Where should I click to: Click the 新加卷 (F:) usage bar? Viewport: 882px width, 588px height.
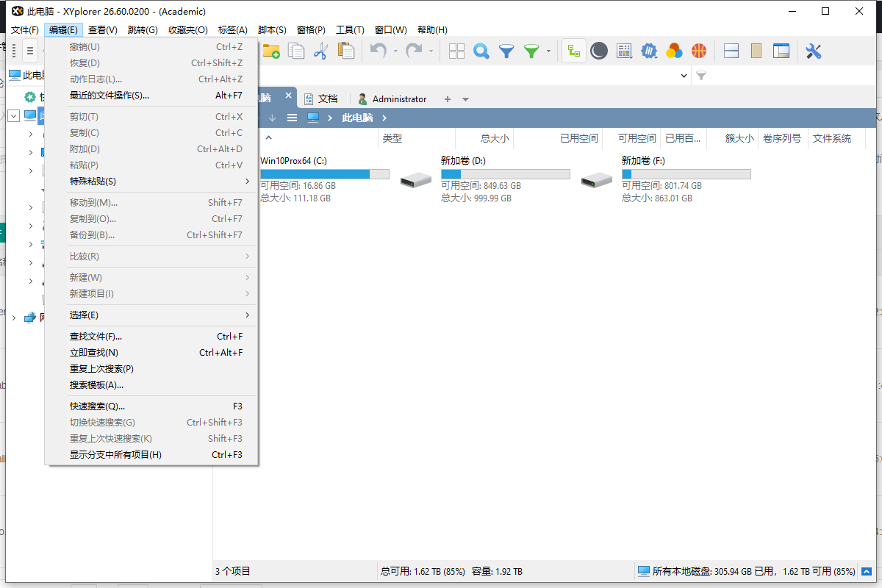click(x=686, y=174)
